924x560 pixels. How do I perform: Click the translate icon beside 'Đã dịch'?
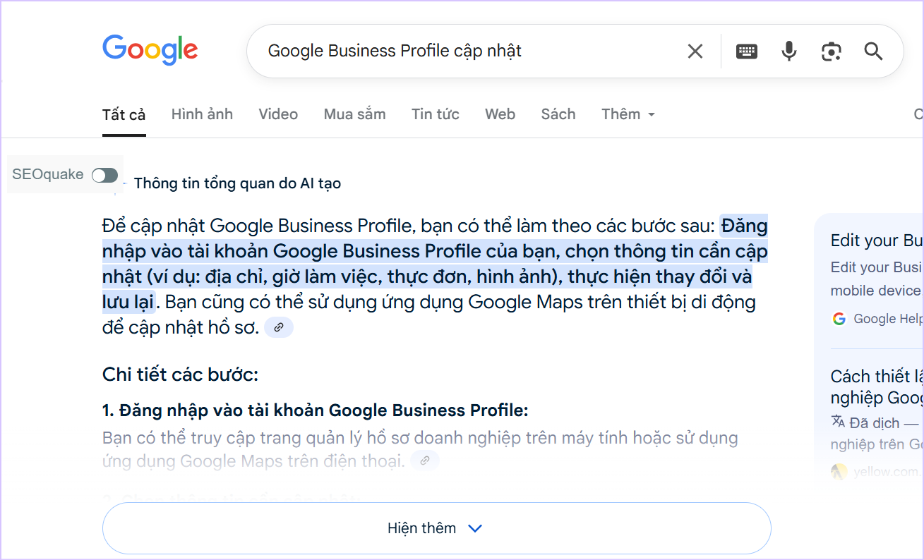tap(838, 422)
